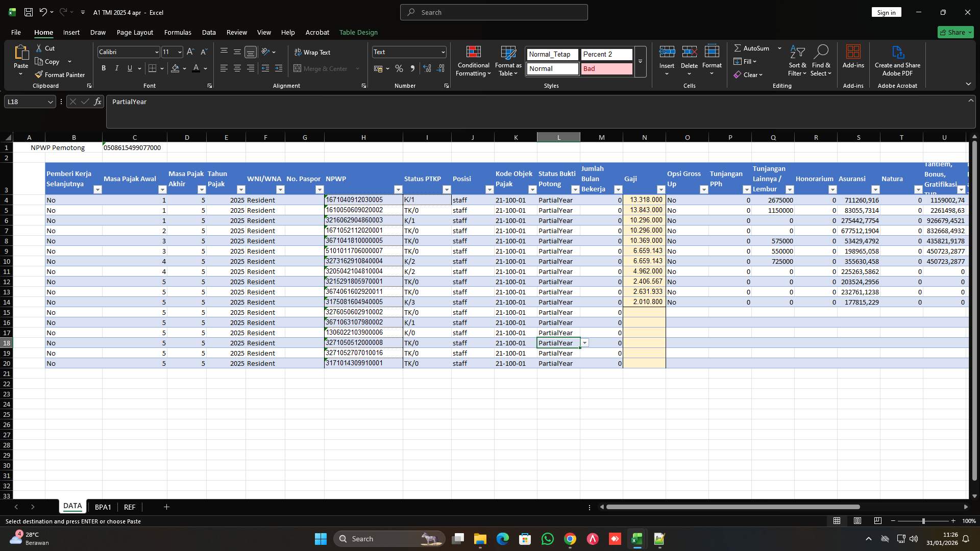Open Sort & Filter options

click(x=797, y=61)
